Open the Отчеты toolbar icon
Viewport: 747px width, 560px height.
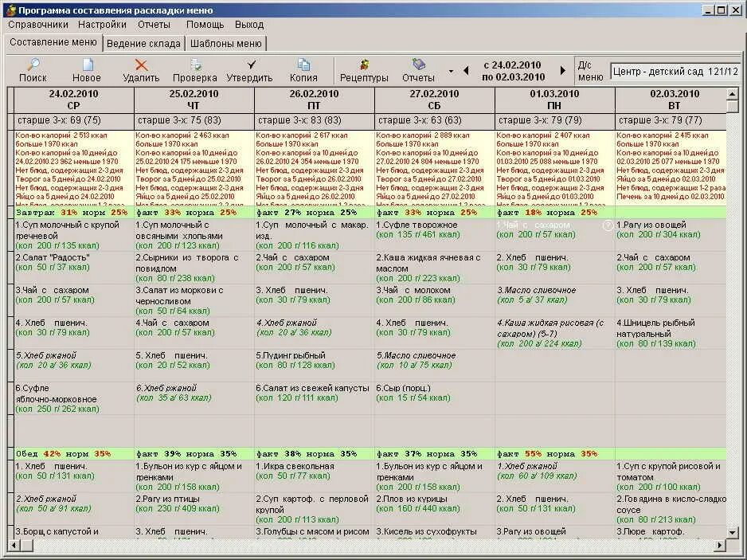click(x=418, y=64)
